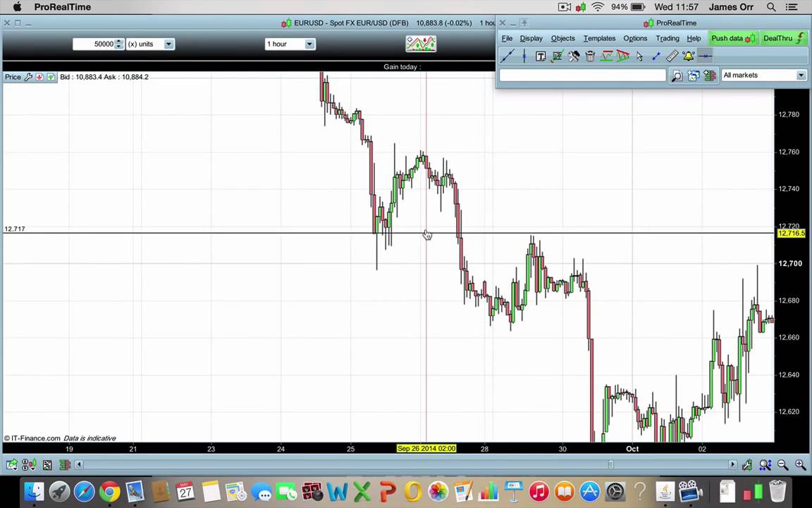Click the chart-with-pencil edit icon at bottom right
Screen dimensions: 812x508
746,465
